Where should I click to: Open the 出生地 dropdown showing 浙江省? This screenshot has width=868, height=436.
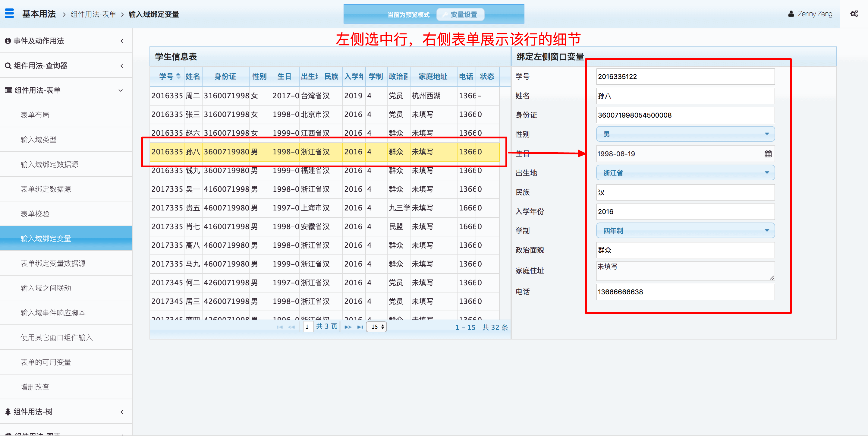click(685, 173)
